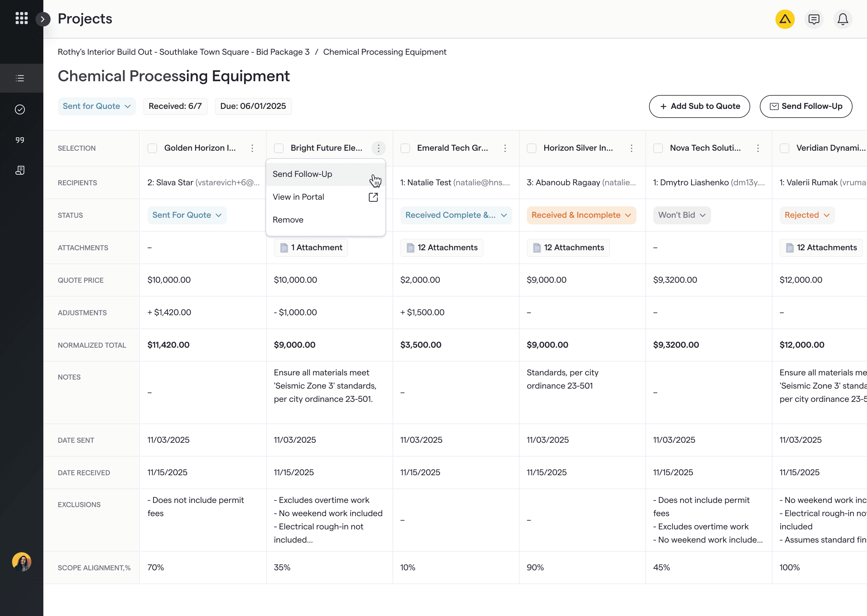Select View in Portal from context menu
Image resolution: width=867 pixels, height=616 pixels.
click(x=298, y=197)
